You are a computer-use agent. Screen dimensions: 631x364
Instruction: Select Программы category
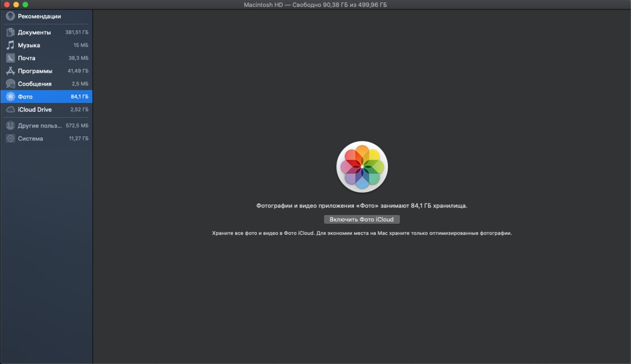(x=35, y=71)
